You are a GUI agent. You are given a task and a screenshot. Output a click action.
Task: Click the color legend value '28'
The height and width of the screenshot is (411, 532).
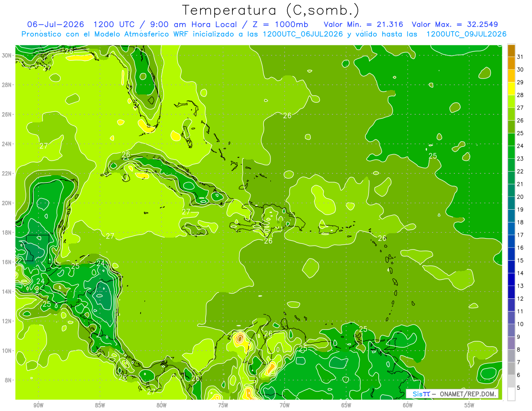pyautogui.click(x=520, y=95)
